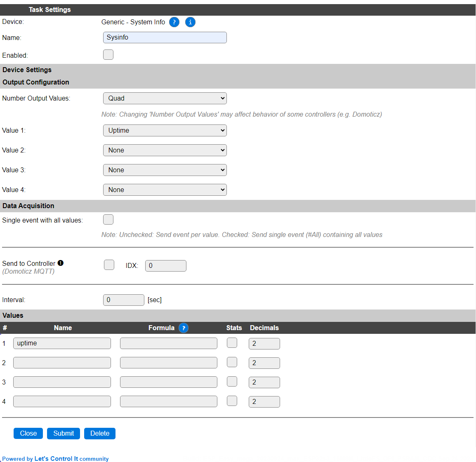Focus the Sysinfo Name field
Image resolution: width=476 pixels, height=462 pixels.
click(x=165, y=38)
